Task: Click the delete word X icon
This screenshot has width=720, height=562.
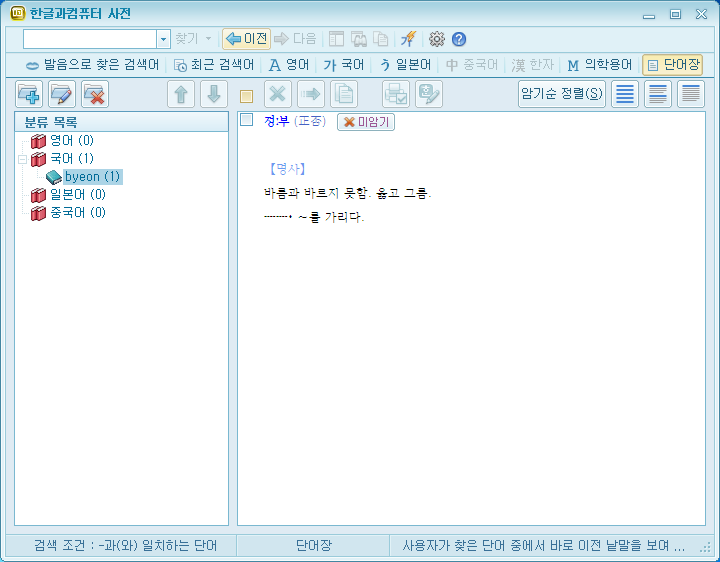Action: coord(278,94)
